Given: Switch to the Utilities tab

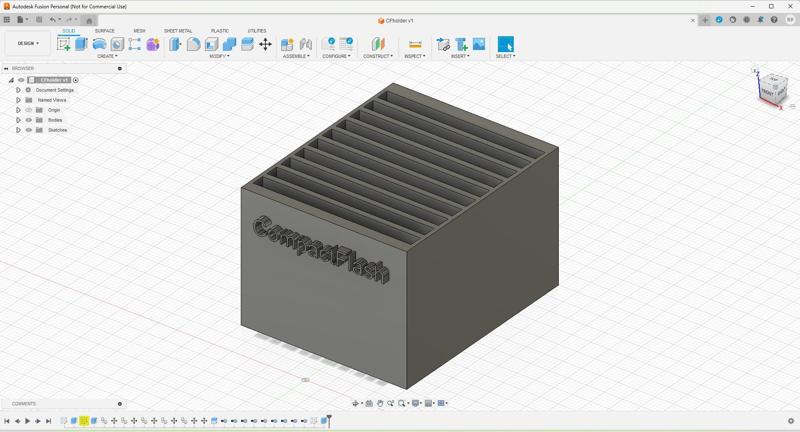Looking at the screenshot, I should 257,31.
